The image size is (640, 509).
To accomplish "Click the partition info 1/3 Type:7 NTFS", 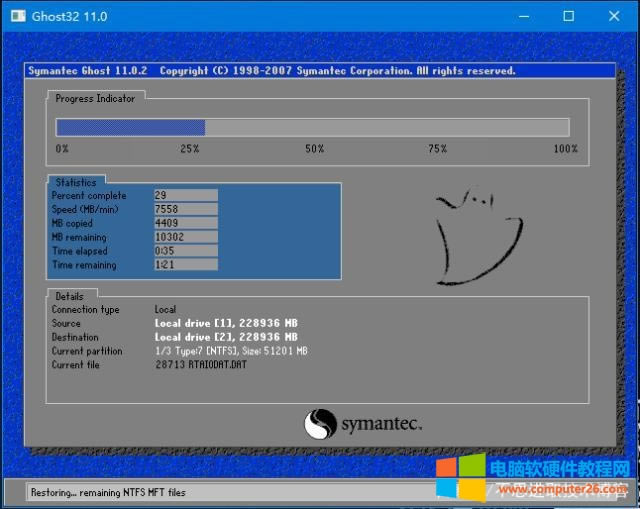I will pos(231,351).
